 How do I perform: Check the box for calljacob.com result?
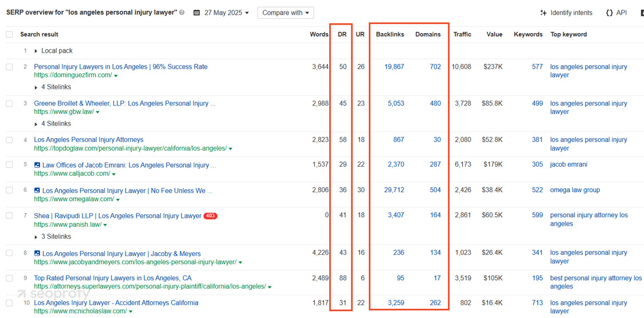[9, 165]
